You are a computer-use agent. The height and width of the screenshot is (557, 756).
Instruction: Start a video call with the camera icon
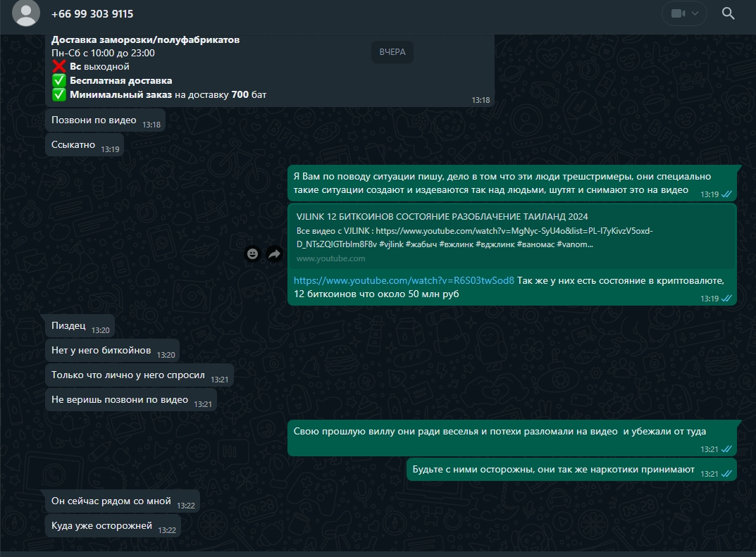click(678, 13)
